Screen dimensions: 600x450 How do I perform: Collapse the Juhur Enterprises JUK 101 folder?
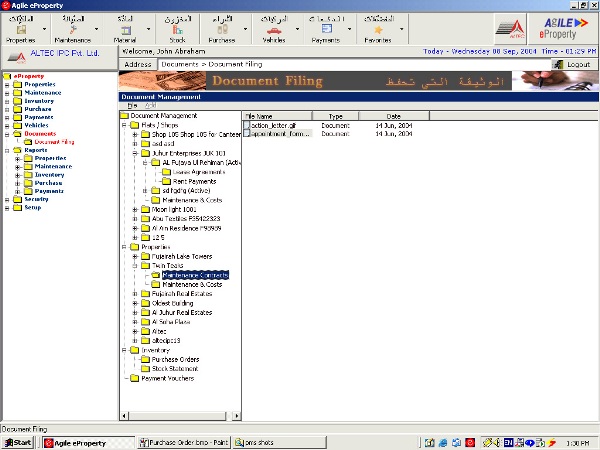(x=135, y=153)
